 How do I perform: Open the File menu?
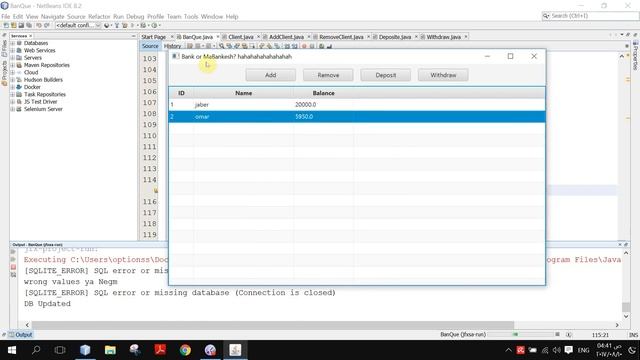[6, 16]
